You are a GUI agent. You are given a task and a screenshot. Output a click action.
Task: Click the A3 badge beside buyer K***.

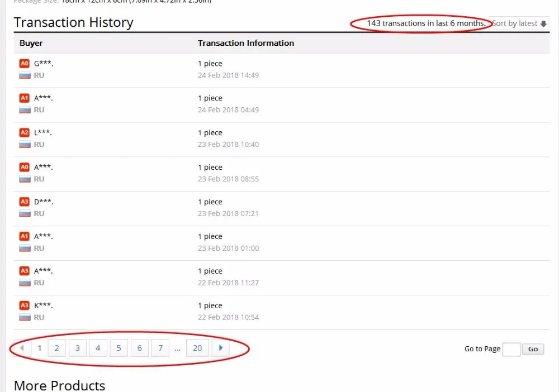click(x=24, y=305)
